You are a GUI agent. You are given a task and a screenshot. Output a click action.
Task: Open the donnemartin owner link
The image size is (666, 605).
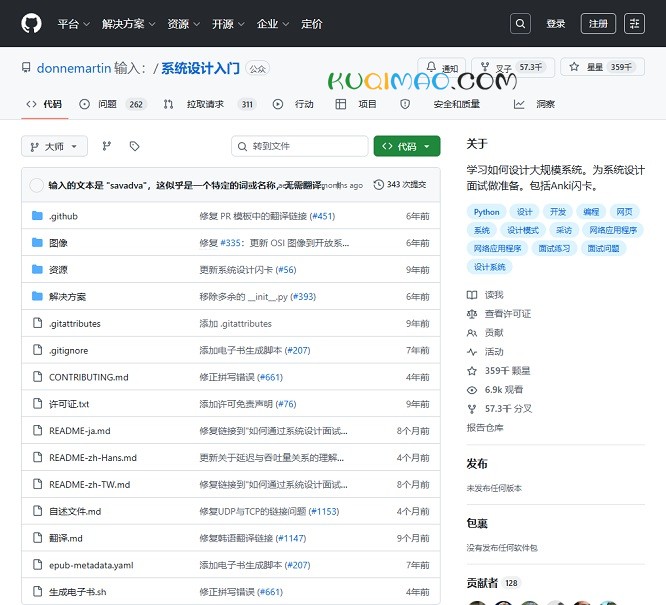tap(74, 68)
